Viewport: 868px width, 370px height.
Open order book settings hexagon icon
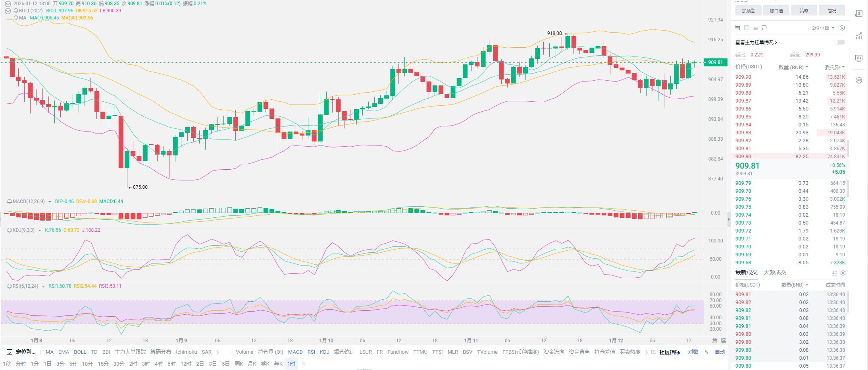(842, 28)
